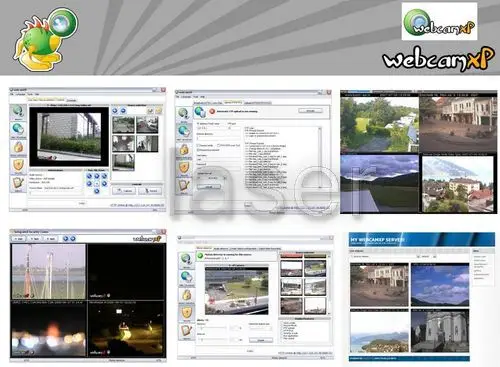Click red stopped status icon in FTP upload window
Image resolution: width=500 pixels, height=367 pixels.
pos(212,111)
